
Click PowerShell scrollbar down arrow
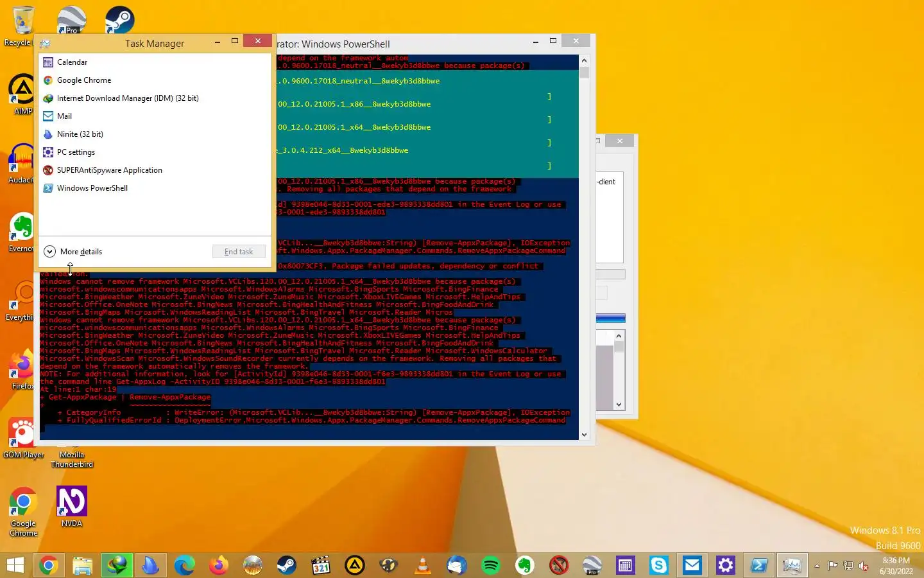(x=584, y=435)
